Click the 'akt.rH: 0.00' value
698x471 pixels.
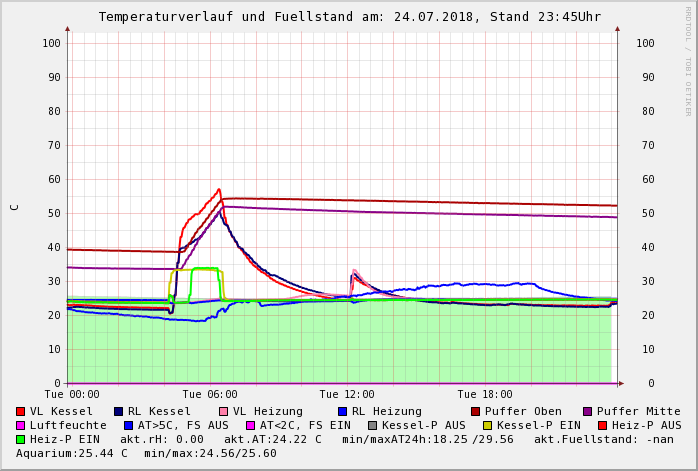pos(162,439)
